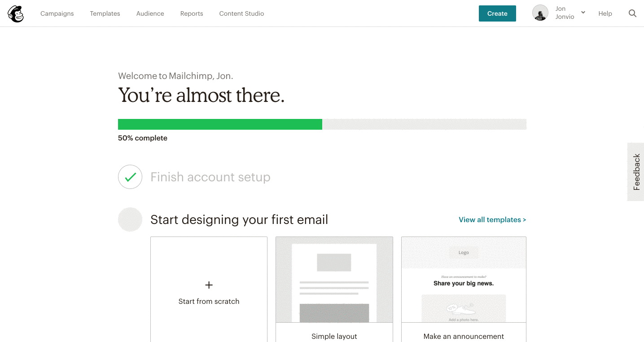Click Jon Jonvio's profile avatar
Viewport: 644px width, 342px height.
[x=540, y=13]
